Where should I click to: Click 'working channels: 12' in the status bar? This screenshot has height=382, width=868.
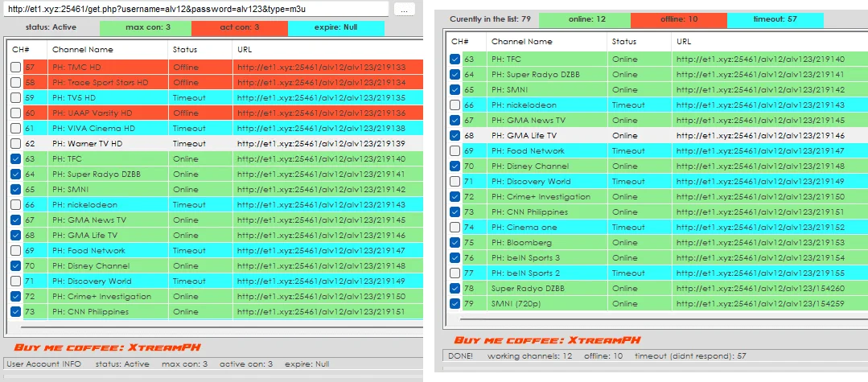[530, 356]
